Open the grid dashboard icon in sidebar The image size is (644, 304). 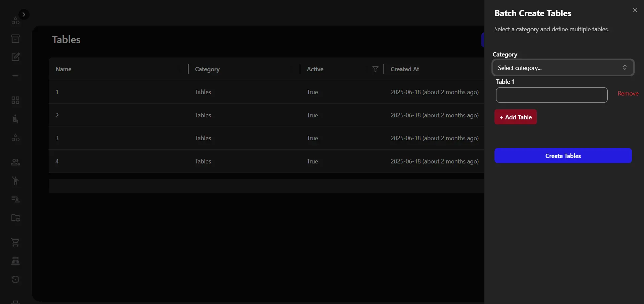tap(15, 100)
